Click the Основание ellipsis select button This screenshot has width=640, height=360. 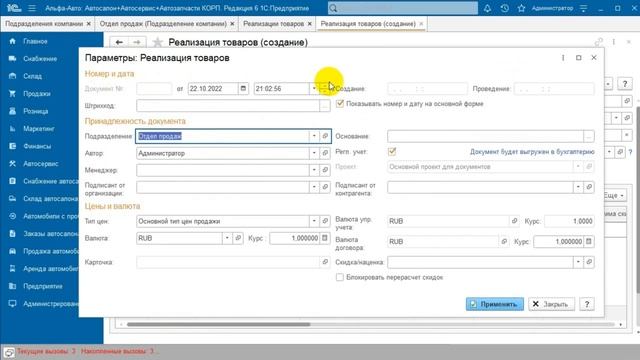589,136
